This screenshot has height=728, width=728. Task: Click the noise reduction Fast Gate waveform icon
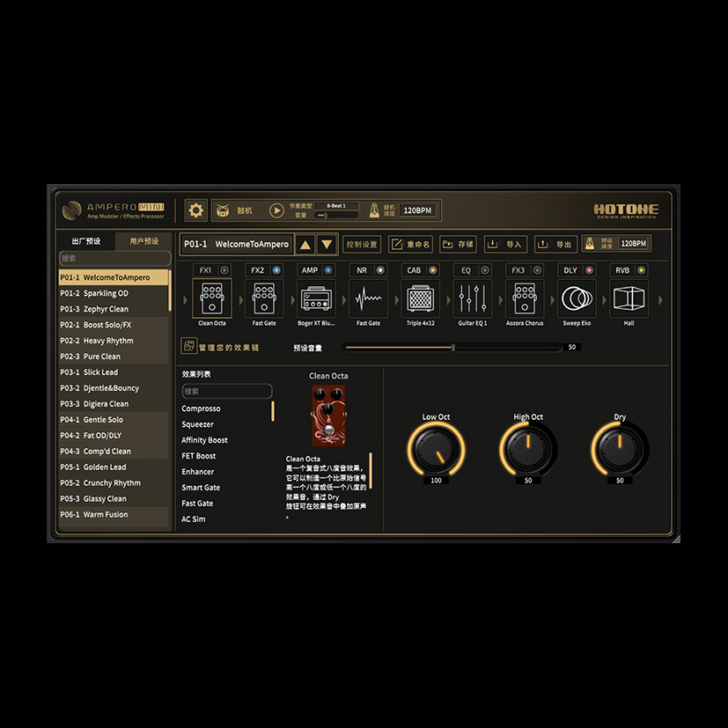pyautogui.click(x=368, y=299)
